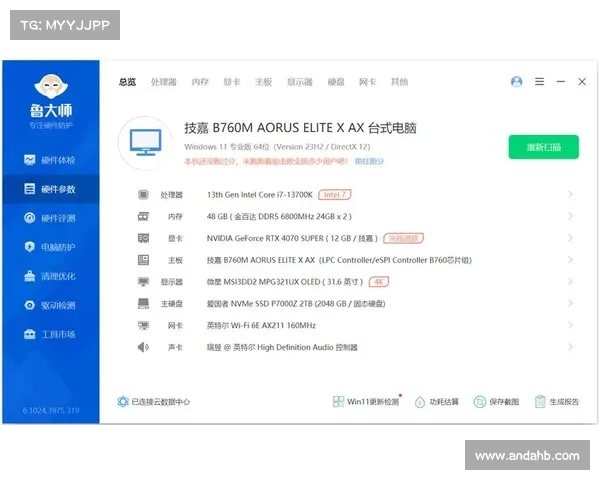Click the 13th Gen Intel Core i7-13700K text
Screen dimensions: 600x480
tap(260, 195)
